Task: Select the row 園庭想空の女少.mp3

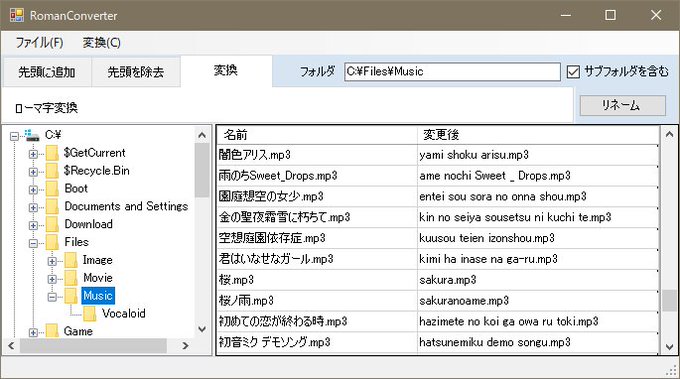Action: pyautogui.click(x=437, y=196)
